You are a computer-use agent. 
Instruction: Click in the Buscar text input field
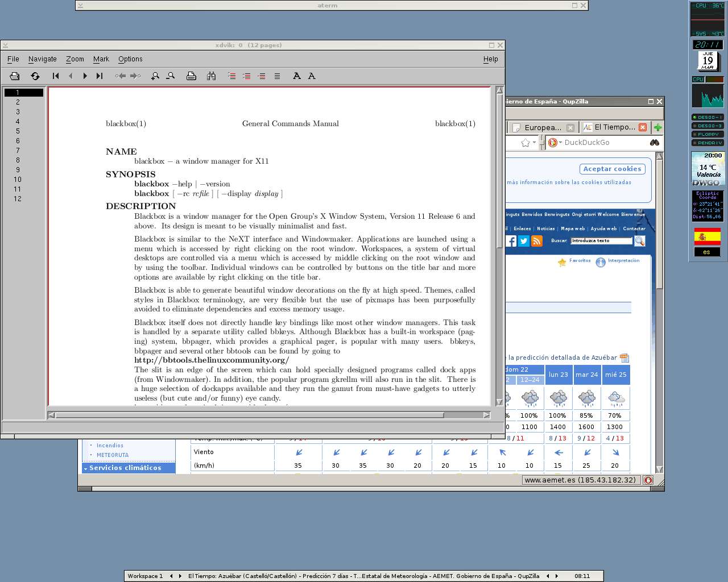click(x=601, y=241)
